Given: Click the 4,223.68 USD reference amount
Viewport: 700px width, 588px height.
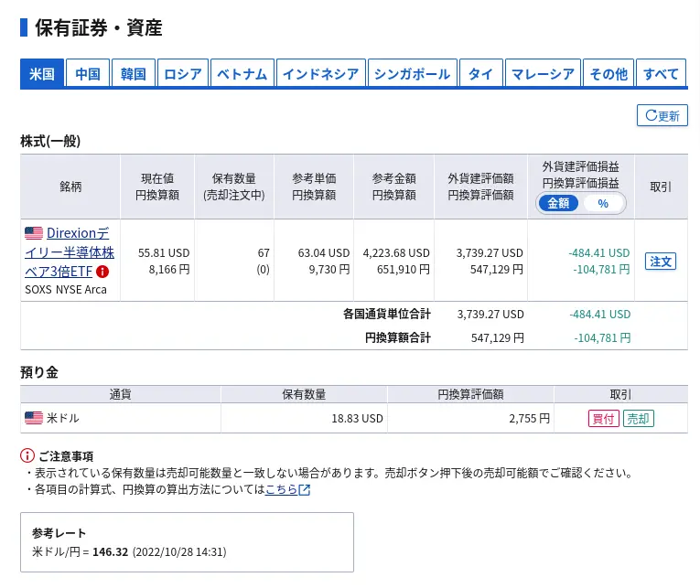Looking at the screenshot, I should click(396, 253).
